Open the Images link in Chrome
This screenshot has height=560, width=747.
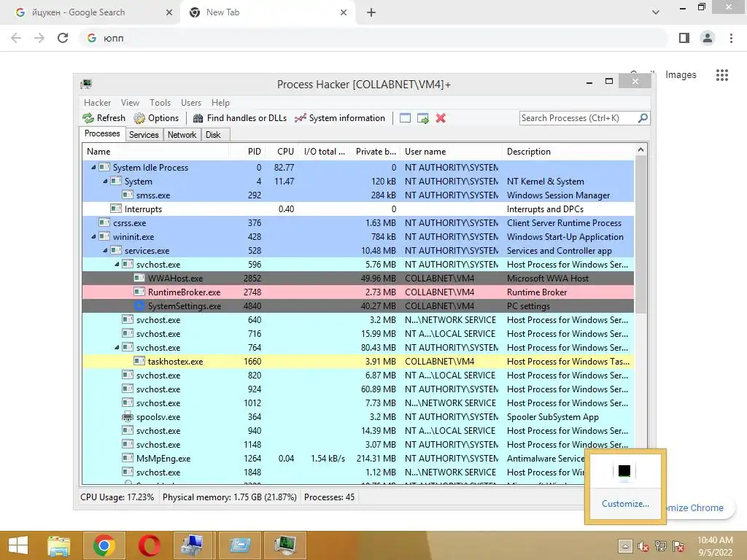(681, 75)
